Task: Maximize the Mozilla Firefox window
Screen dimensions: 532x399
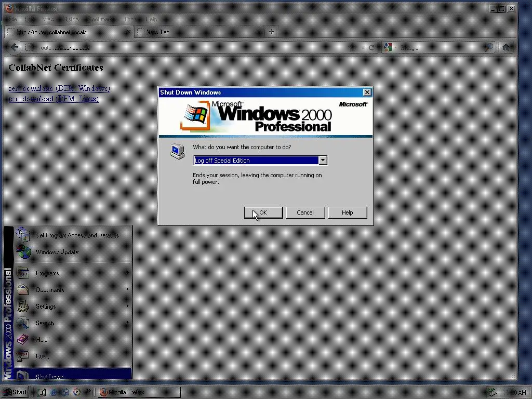Action: coord(502,8)
